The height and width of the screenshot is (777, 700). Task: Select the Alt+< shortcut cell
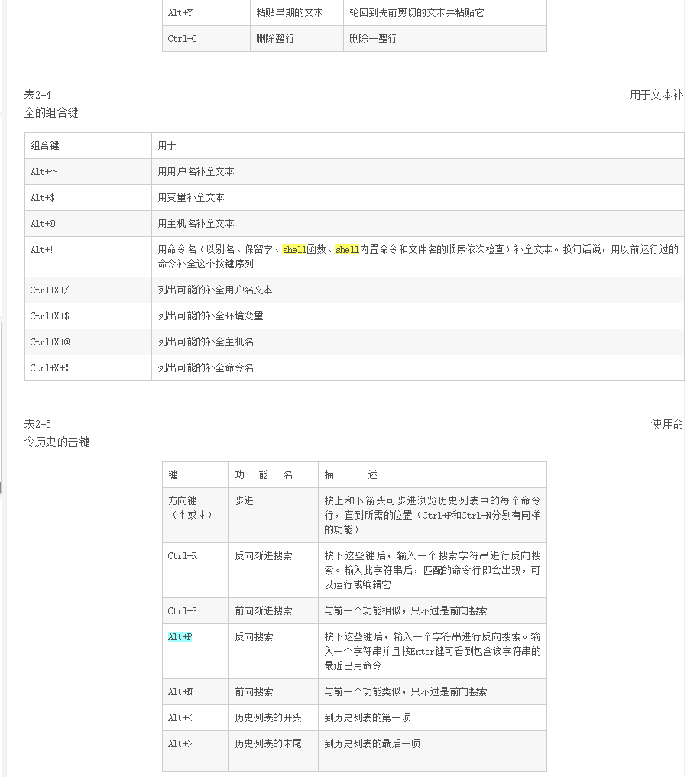pos(196,717)
